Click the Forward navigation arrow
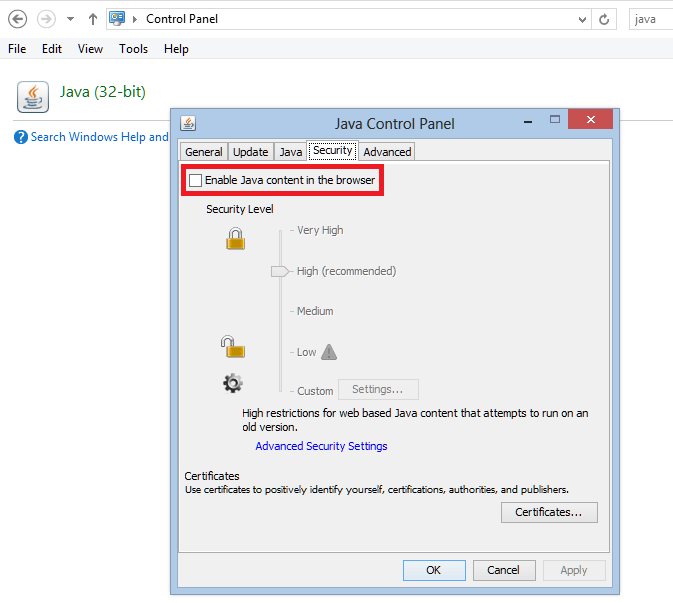This screenshot has height=603, width=673. pyautogui.click(x=46, y=19)
